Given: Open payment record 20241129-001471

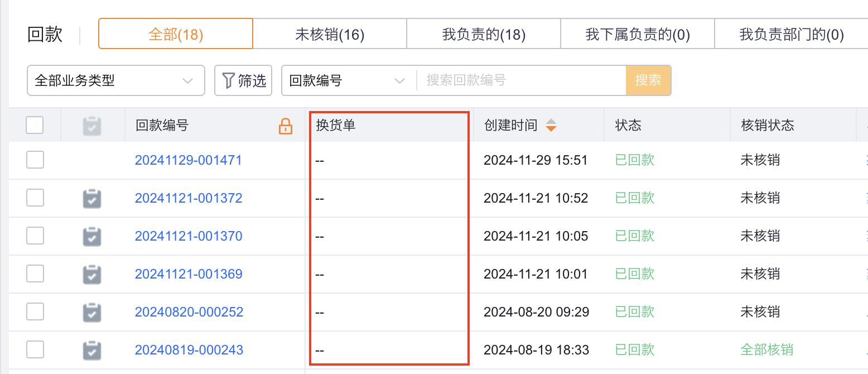Looking at the screenshot, I should [x=189, y=160].
